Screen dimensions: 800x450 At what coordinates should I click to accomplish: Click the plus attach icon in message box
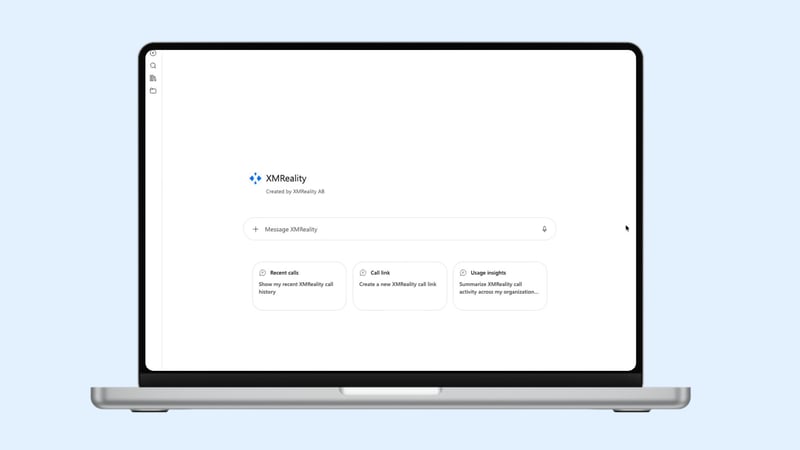tap(256, 229)
